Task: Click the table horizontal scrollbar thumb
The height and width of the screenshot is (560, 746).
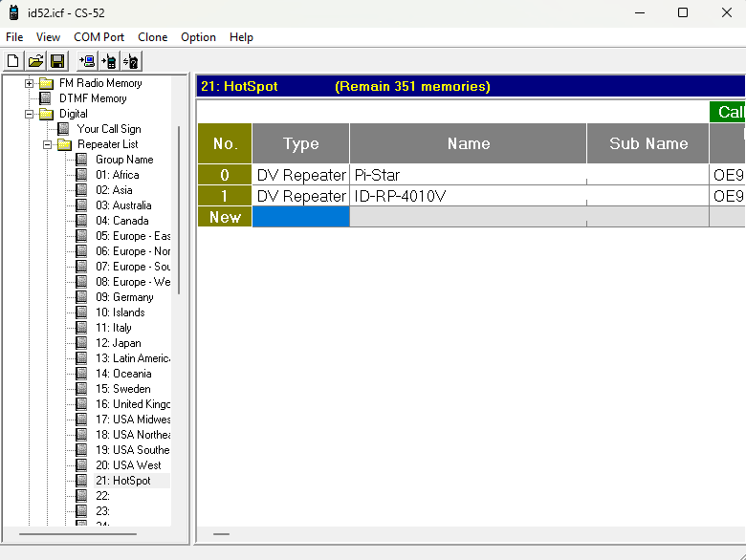Action: 221,534
